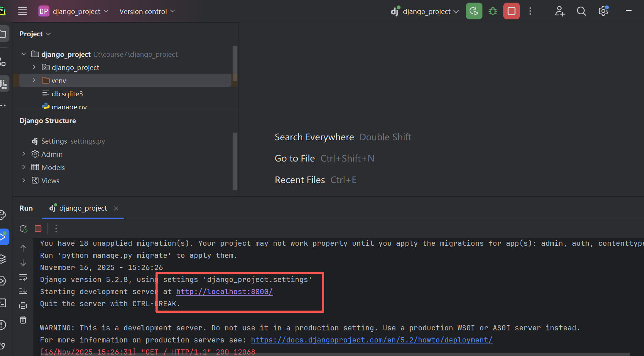This screenshot has height=356, width=644.
Task: Open the Version control dropdown
Action: [x=147, y=11]
